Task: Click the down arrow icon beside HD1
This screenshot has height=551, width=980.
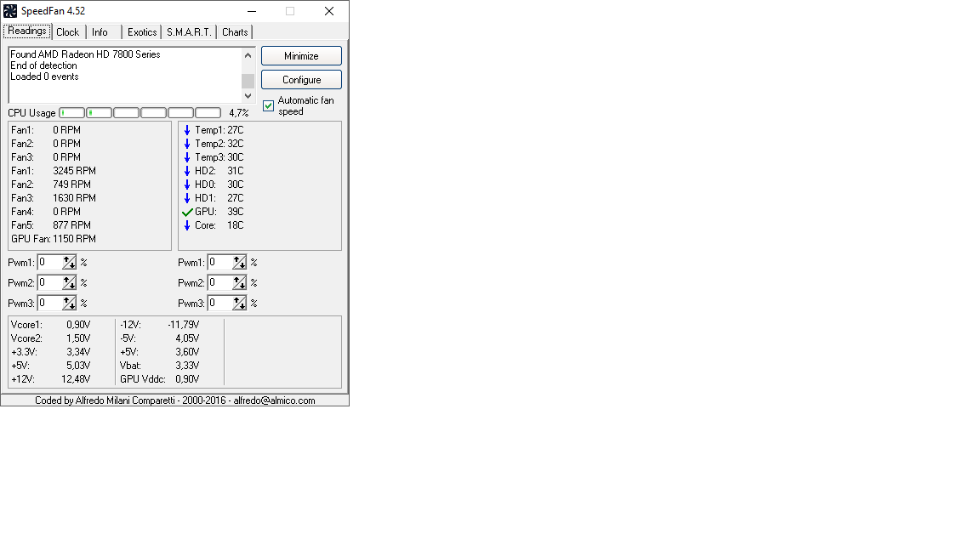Action: [x=187, y=198]
